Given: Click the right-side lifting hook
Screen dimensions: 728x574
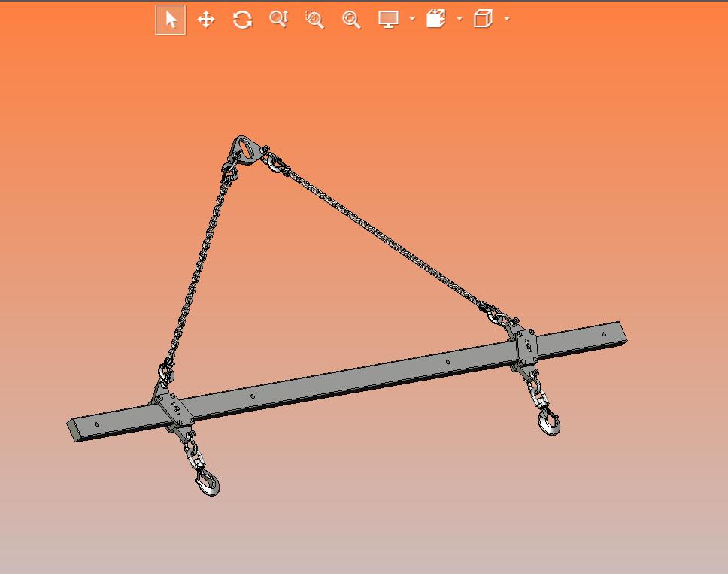Looking at the screenshot, I should tap(549, 422).
